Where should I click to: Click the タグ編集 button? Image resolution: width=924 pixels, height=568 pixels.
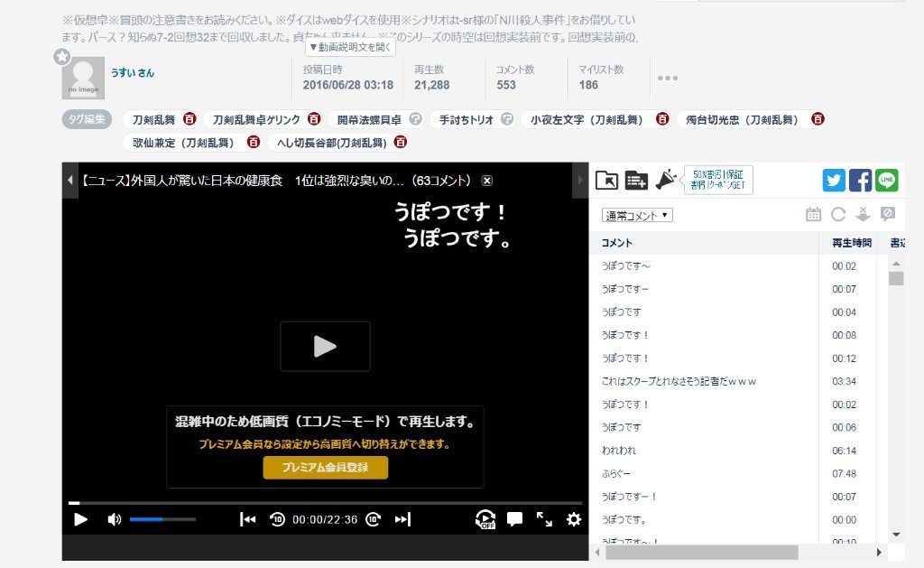point(87,119)
